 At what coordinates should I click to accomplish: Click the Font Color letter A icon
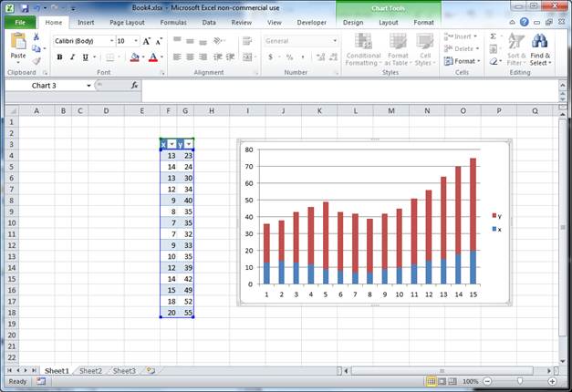click(x=153, y=57)
